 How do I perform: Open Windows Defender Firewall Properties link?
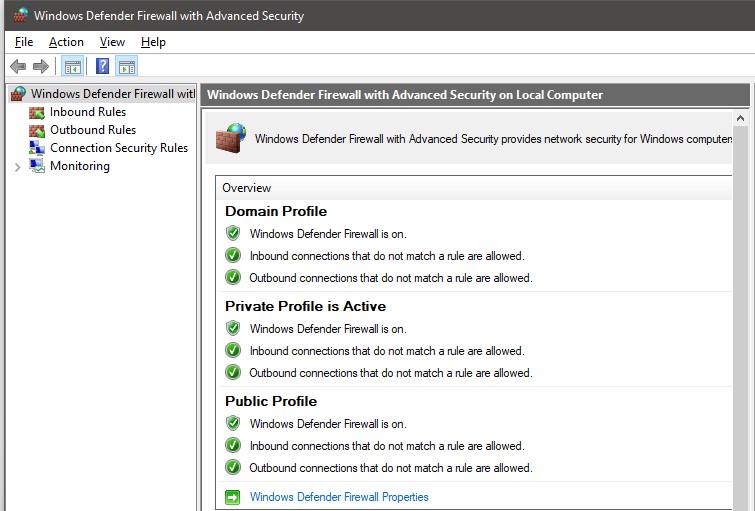pos(339,497)
